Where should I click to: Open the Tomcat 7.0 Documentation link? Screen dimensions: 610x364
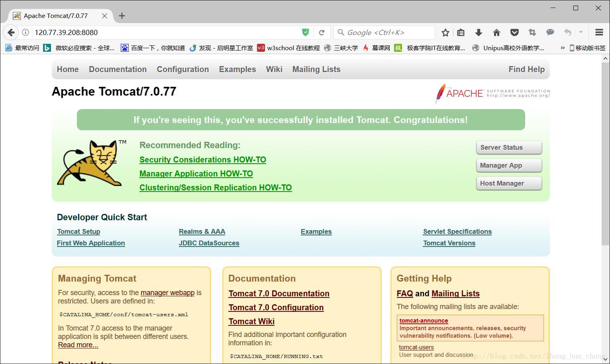279,294
